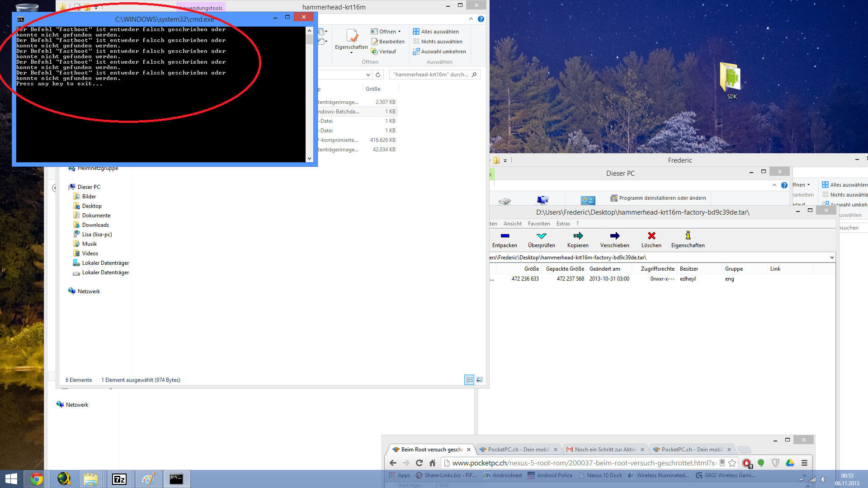The height and width of the screenshot is (488, 868).
Task: Click the hammerhead-krt16m search field
Action: (434, 75)
